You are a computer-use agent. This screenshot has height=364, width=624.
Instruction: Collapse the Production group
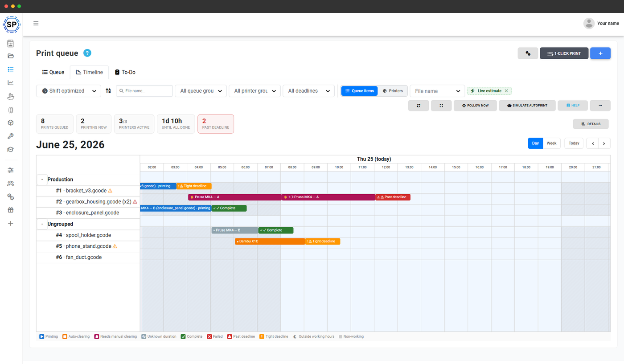point(42,180)
